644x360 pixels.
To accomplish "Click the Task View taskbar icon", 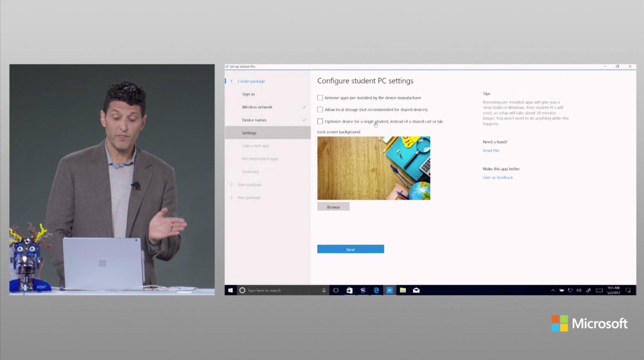I will pos(336,290).
